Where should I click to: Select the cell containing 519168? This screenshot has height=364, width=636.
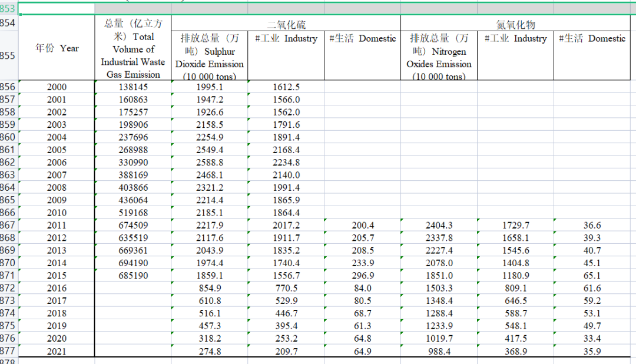pyautogui.click(x=133, y=213)
